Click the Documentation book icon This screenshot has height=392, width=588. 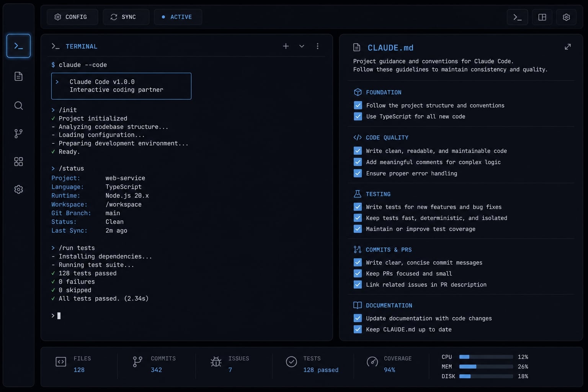358,305
